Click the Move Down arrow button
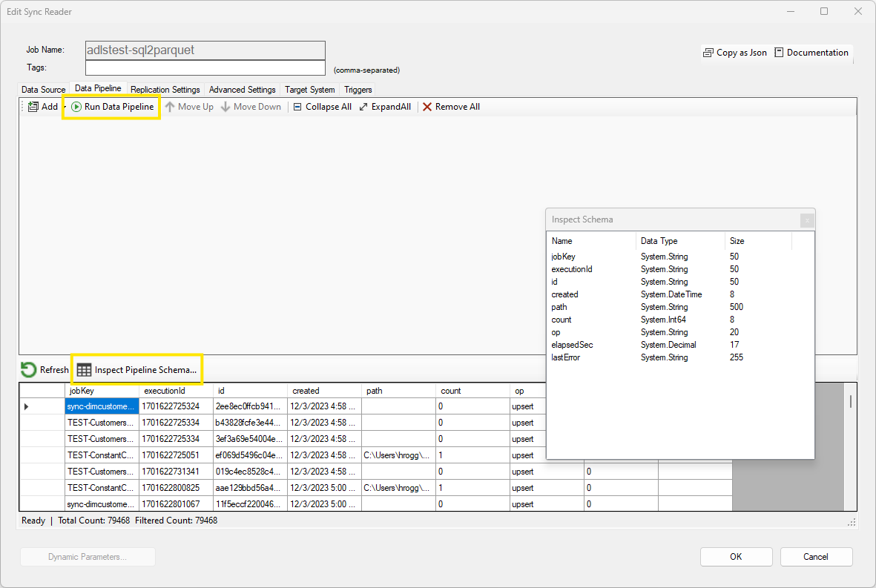876x588 pixels. point(251,107)
